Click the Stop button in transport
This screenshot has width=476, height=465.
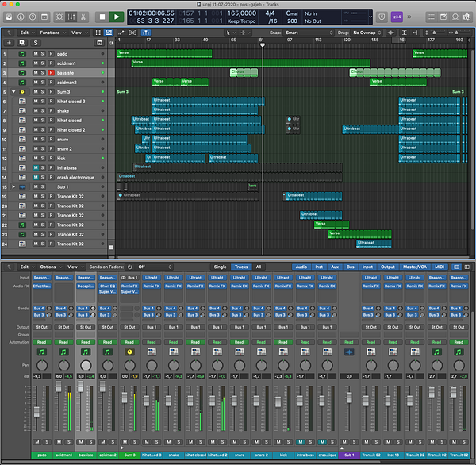pyautogui.click(x=102, y=16)
